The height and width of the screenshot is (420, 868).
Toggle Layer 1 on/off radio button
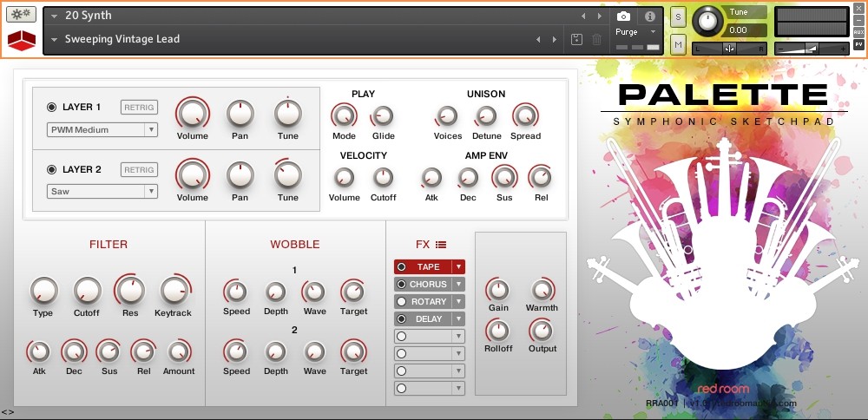51,108
